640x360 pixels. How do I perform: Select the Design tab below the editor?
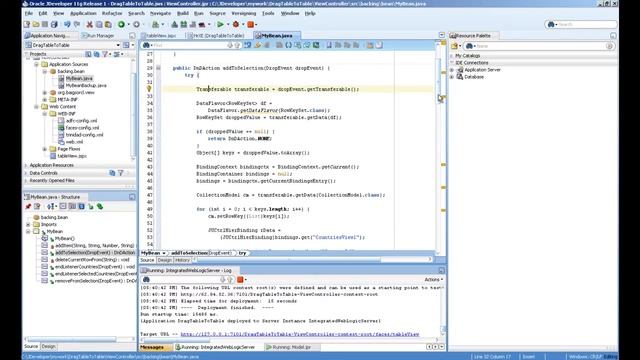pos(164,260)
